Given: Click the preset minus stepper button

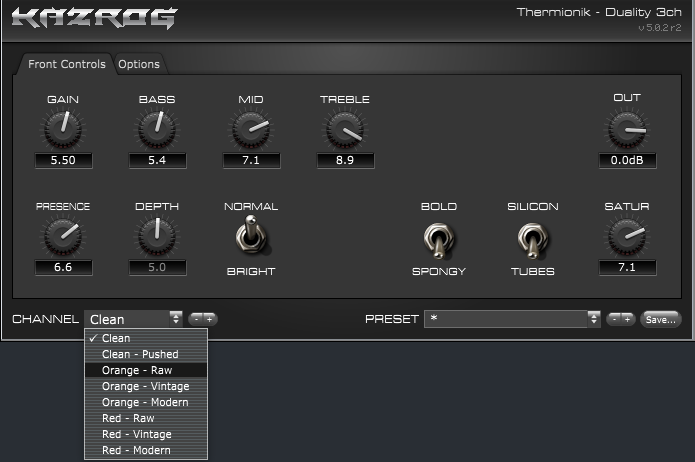Looking at the screenshot, I should [614, 319].
